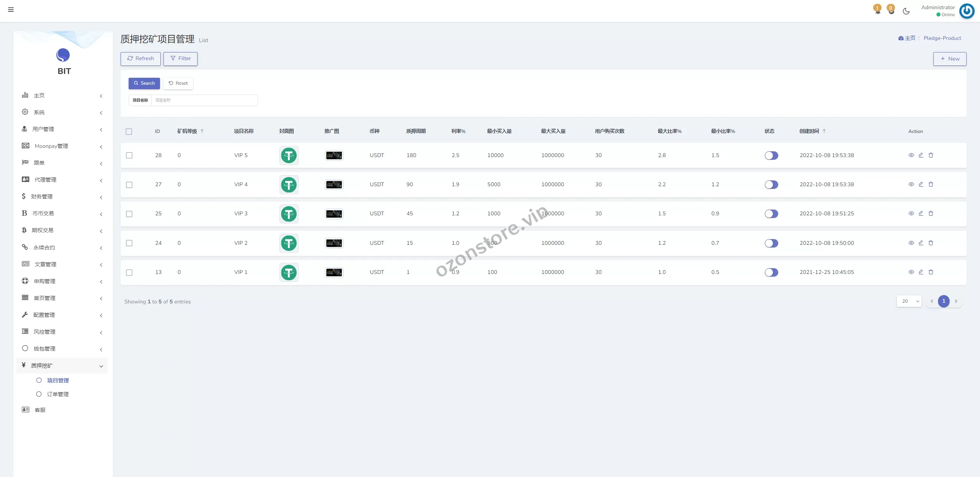Image resolution: width=980 pixels, height=477 pixels.
Task: Open the page size 20 dropdown
Action: point(909,301)
